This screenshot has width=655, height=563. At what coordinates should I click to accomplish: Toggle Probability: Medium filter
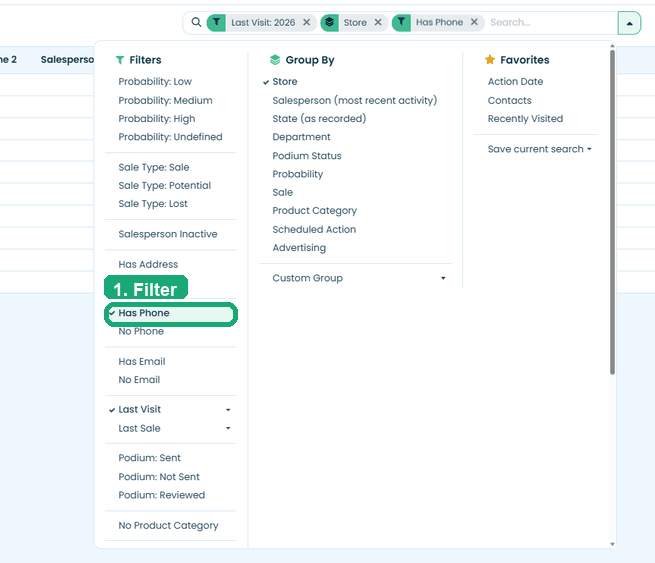[x=165, y=100]
